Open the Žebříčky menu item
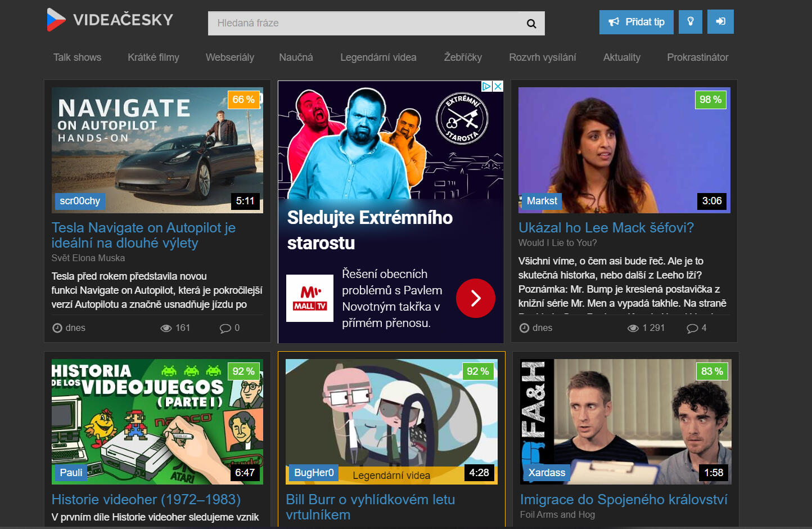The height and width of the screenshot is (529, 812). (462, 57)
